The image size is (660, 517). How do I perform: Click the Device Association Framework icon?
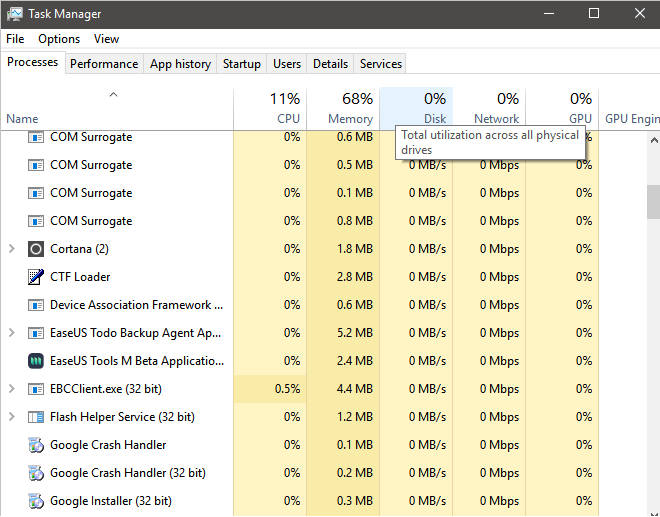tap(36, 305)
